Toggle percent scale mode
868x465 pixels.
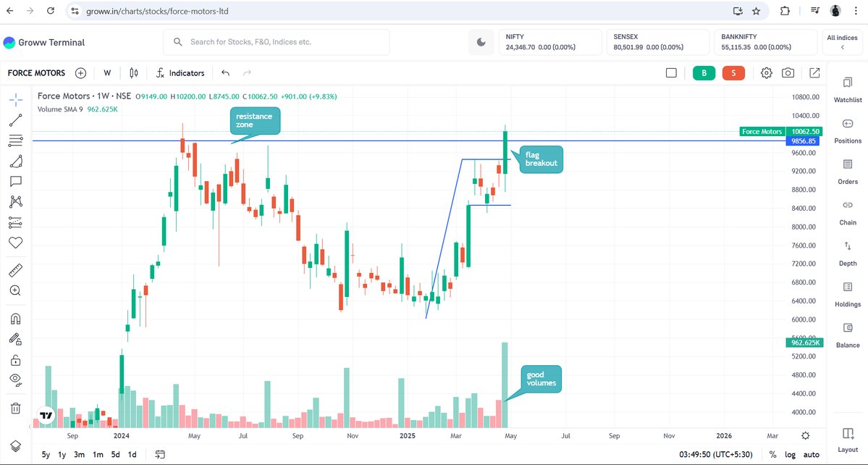pos(772,454)
